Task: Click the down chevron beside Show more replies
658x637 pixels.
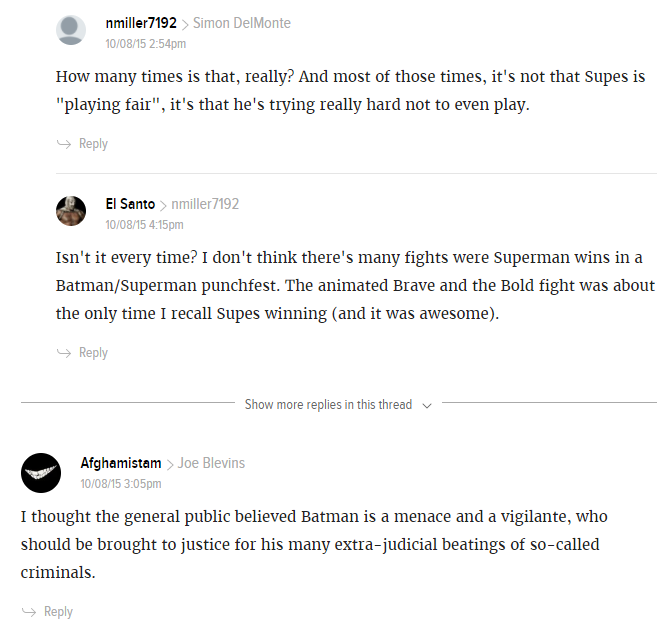Action: [427, 406]
